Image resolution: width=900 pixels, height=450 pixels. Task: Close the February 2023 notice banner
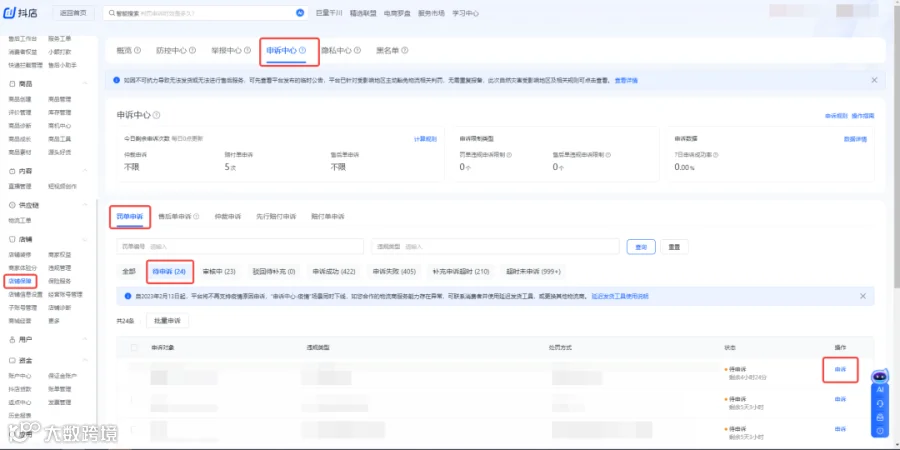click(x=863, y=296)
